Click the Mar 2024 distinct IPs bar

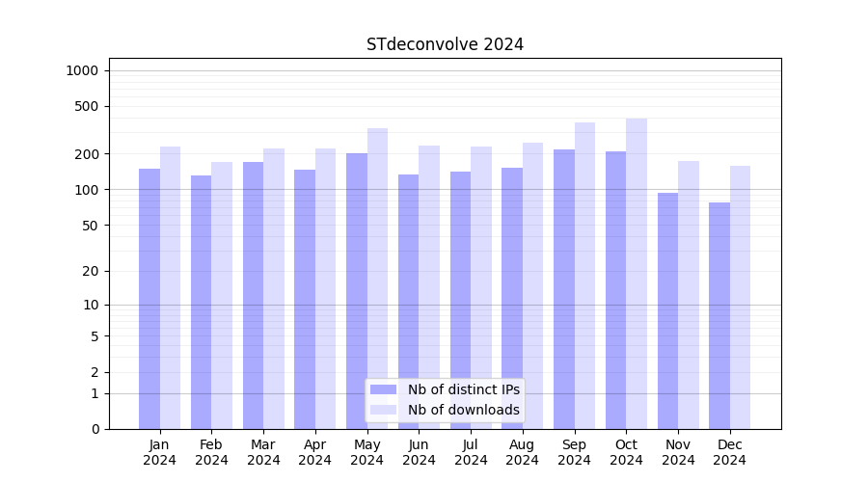253,295
